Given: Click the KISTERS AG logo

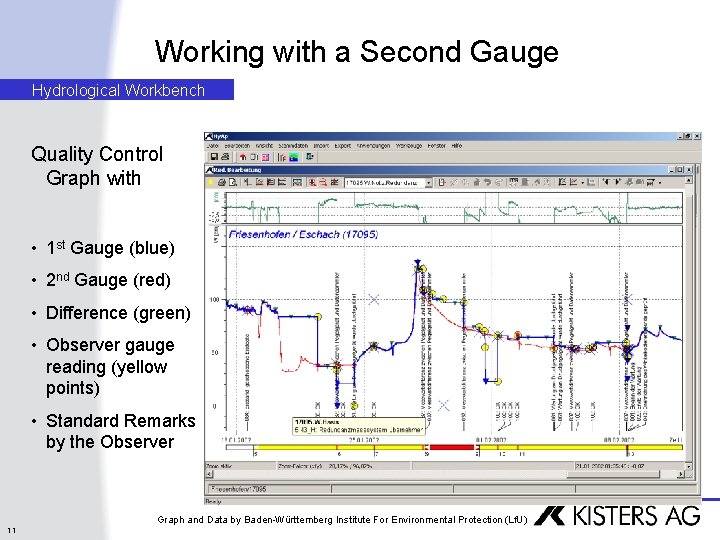Looking at the screenshot, I should 618,516.
